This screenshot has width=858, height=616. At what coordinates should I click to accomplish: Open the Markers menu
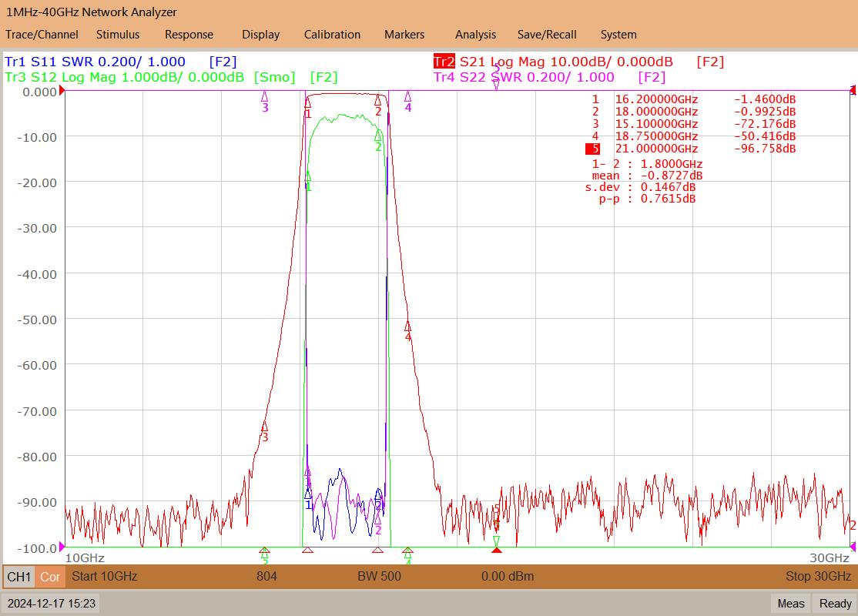point(404,35)
